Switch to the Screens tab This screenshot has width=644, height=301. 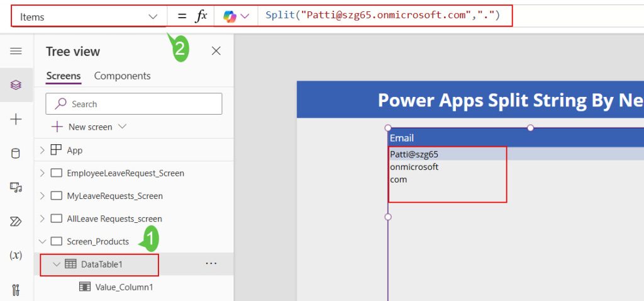(x=64, y=76)
